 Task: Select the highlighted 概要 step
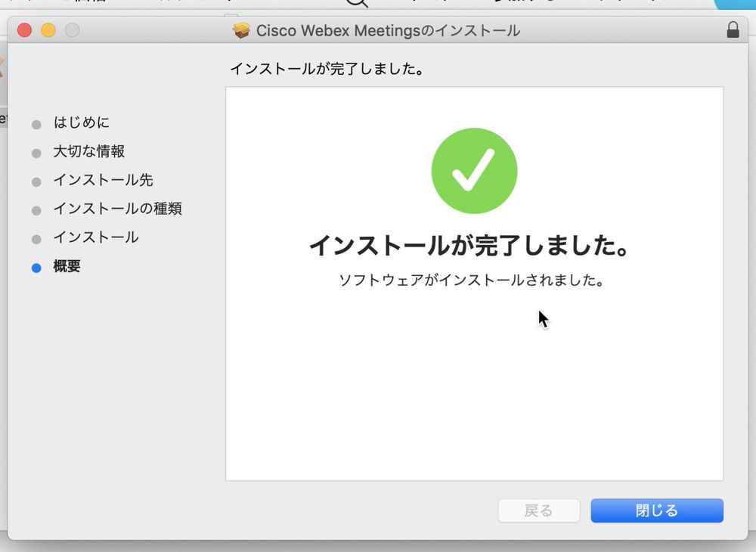coord(67,266)
